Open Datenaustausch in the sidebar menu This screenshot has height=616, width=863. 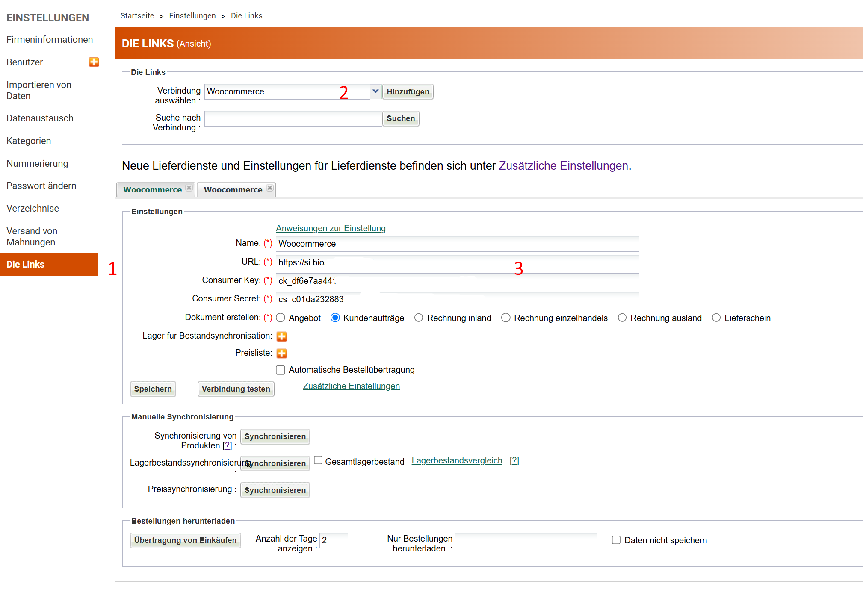point(40,118)
